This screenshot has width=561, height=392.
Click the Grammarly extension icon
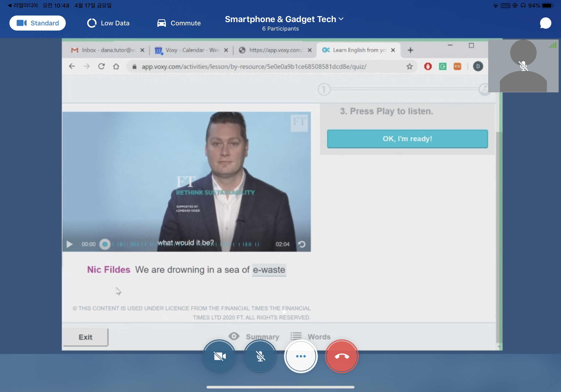click(x=443, y=66)
